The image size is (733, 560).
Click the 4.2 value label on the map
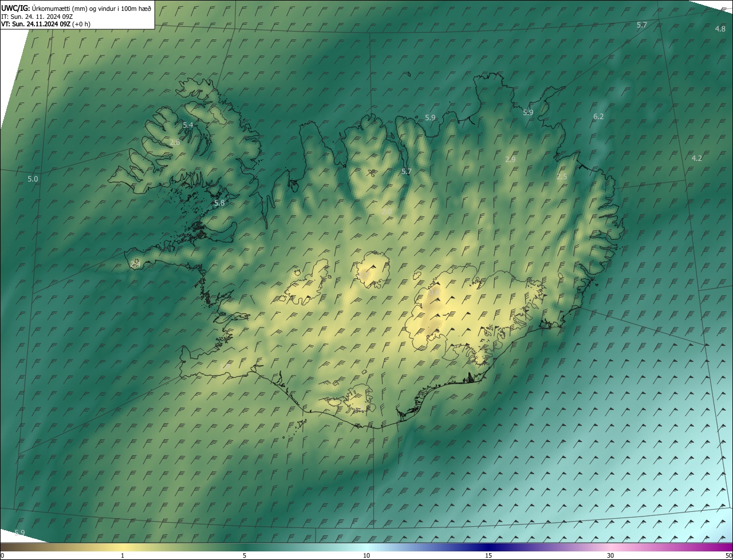click(697, 158)
